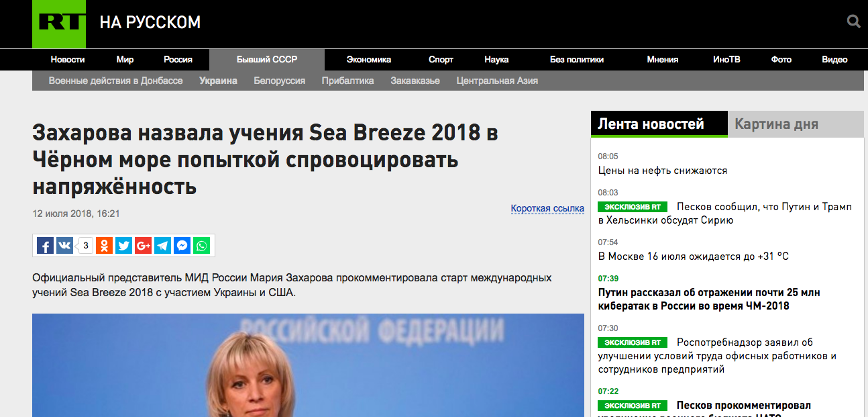Open news Цены на нефть снижаются
The height and width of the screenshot is (417, 868).
tap(663, 171)
